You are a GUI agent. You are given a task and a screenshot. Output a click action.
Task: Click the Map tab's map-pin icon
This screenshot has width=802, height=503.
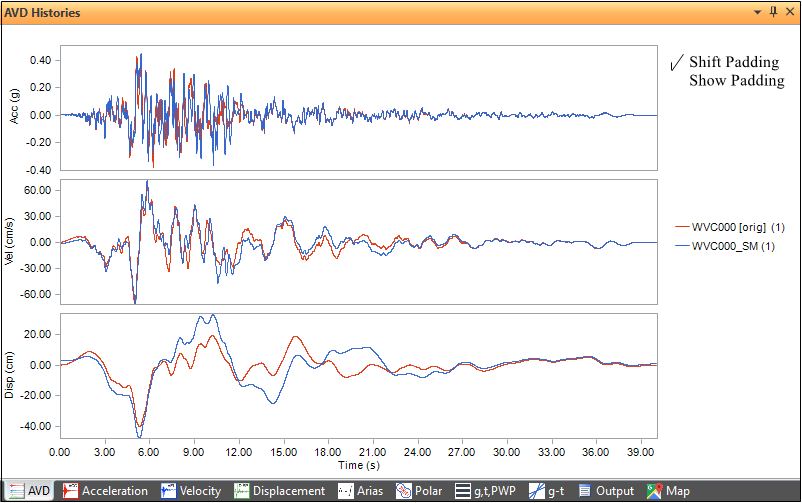pos(654,491)
